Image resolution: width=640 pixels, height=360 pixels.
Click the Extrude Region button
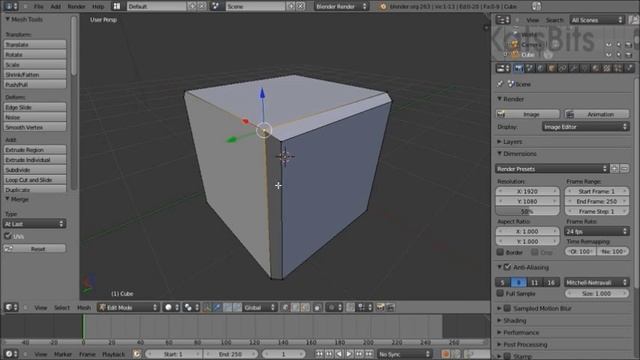click(x=35, y=150)
